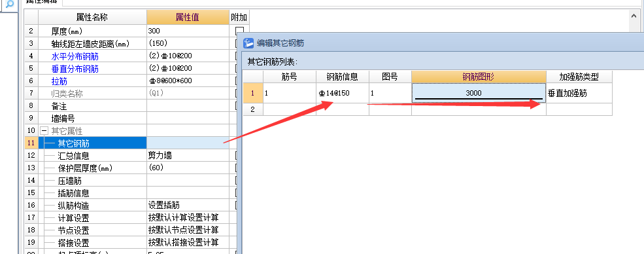Image resolution: width=644 pixels, height=254 pixels.
Task: Click the 钢筋信息 cell Φ14@150
Action: coord(343,94)
